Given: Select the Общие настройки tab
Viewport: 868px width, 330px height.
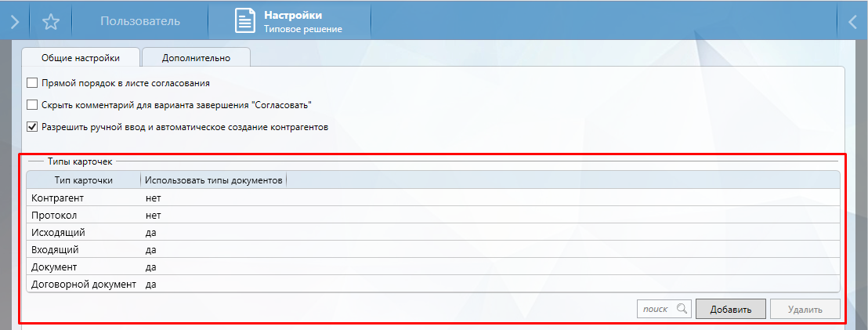Looking at the screenshot, I should [x=81, y=57].
